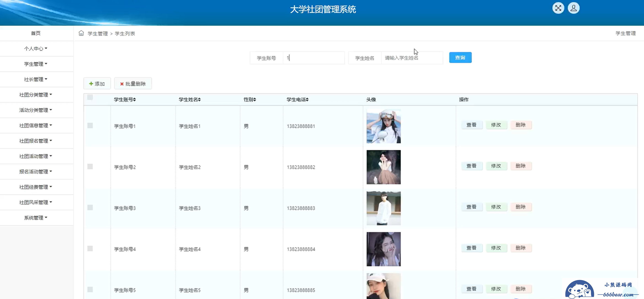The height and width of the screenshot is (299, 644).
Task: Check the checkbox for 学生账号5 row
Action: 90,289
